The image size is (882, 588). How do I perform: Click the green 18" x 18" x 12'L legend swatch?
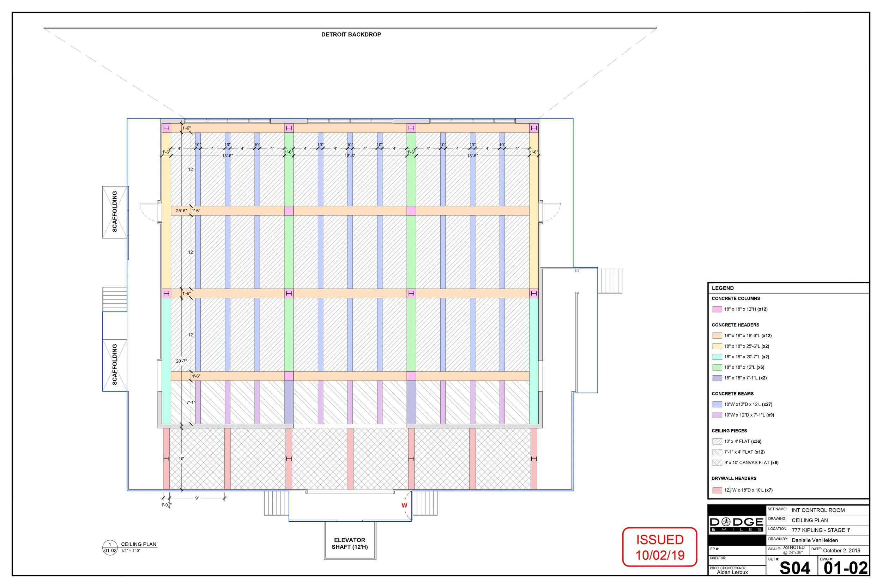(x=717, y=368)
